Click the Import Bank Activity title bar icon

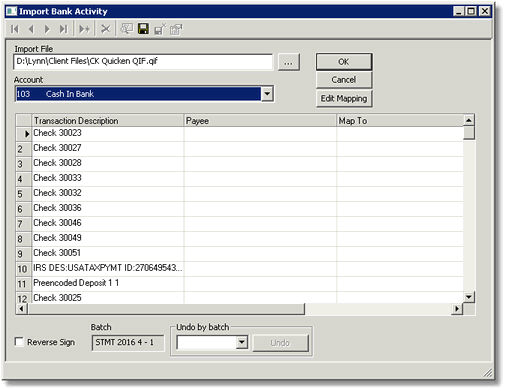click(x=11, y=11)
